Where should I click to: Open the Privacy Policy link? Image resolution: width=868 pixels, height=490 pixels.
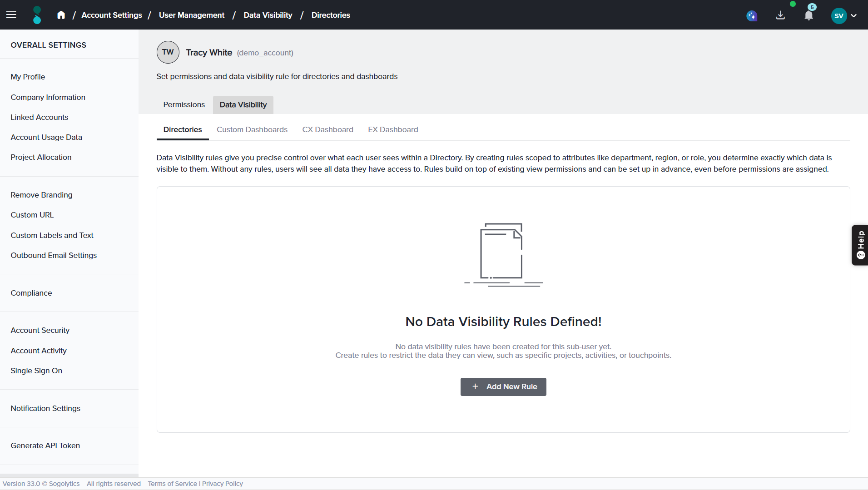(223, 484)
